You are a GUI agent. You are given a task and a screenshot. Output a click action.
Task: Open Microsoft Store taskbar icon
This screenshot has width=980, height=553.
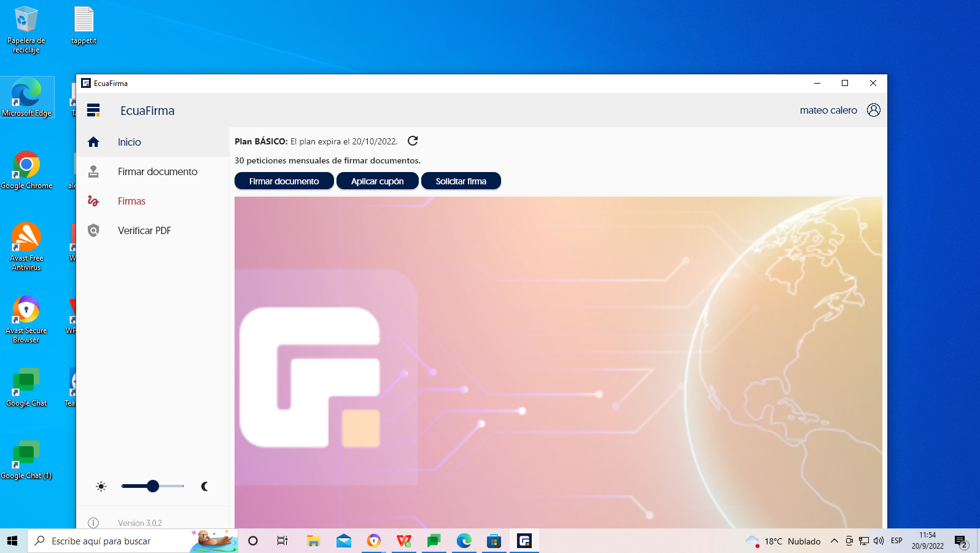(494, 541)
